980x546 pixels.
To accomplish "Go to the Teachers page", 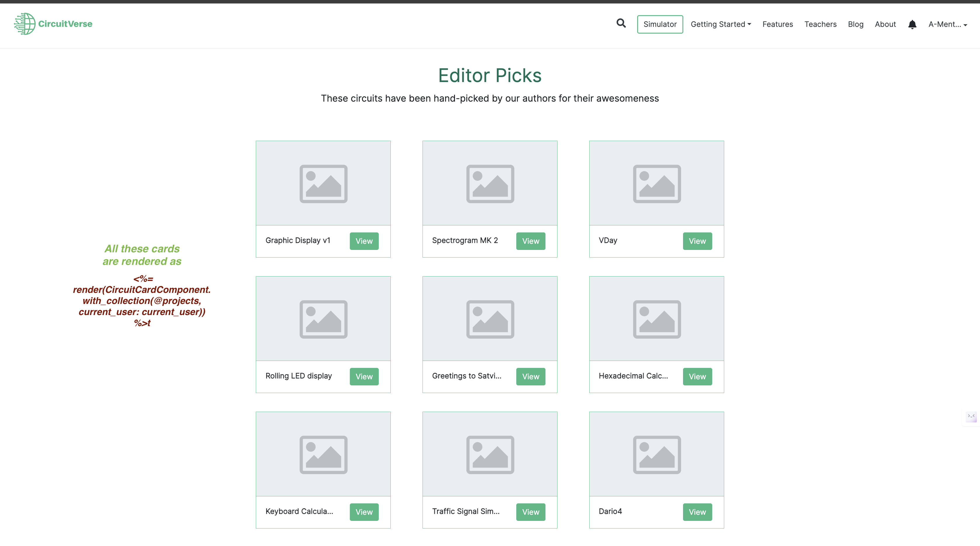I will pyautogui.click(x=820, y=24).
